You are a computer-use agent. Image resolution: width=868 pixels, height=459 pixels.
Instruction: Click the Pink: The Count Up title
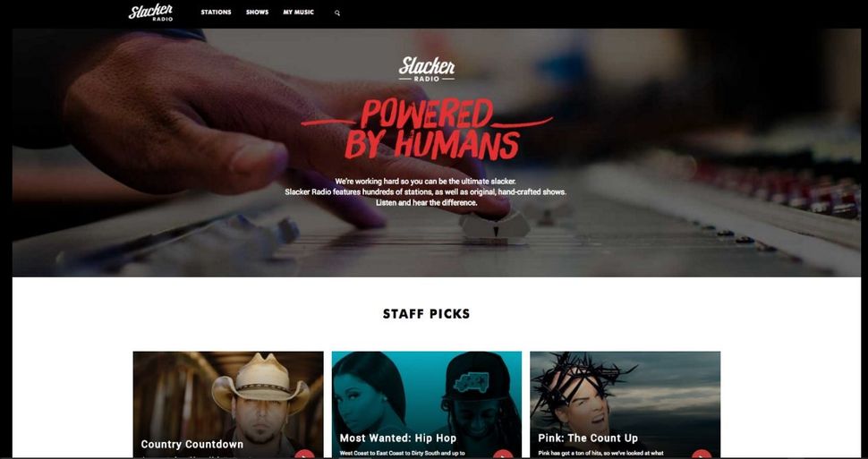point(588,438)
